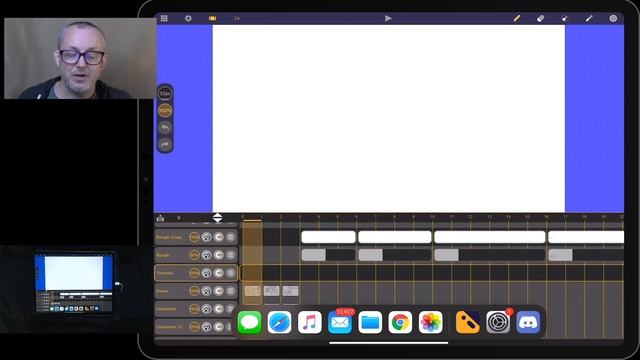Click the timeline height resize arrows handle
The width and height of the screenshot is (640, 360).
(x=218, y=218)
